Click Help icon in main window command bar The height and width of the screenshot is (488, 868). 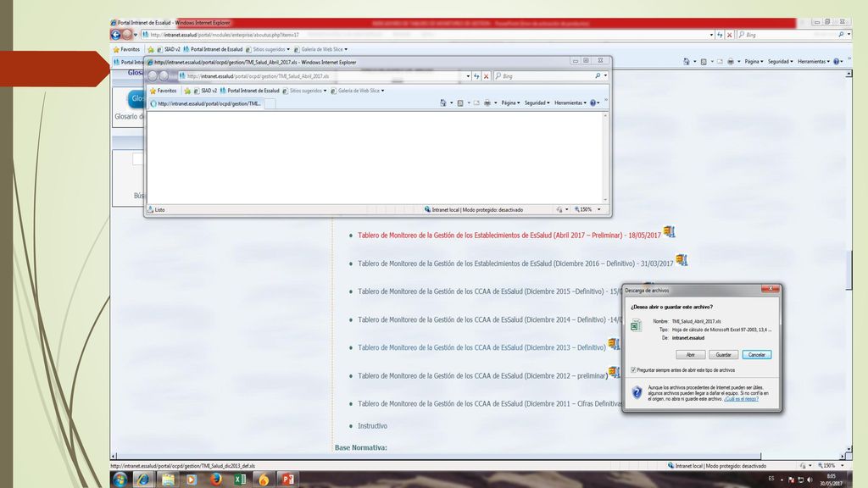[837, 61]
